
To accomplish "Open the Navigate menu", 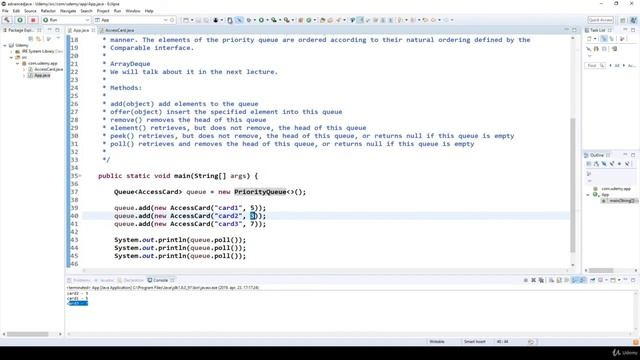I will [x=68, y=11].
